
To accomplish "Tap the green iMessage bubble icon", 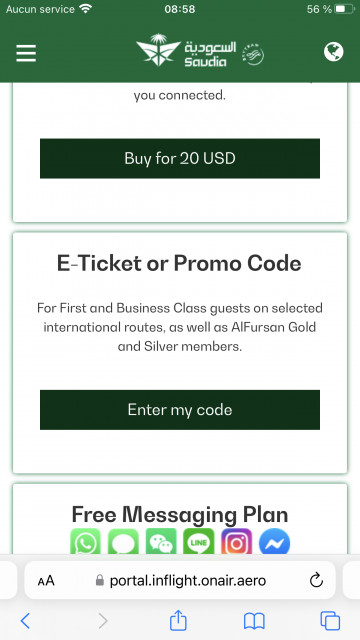I will [123, 542].
